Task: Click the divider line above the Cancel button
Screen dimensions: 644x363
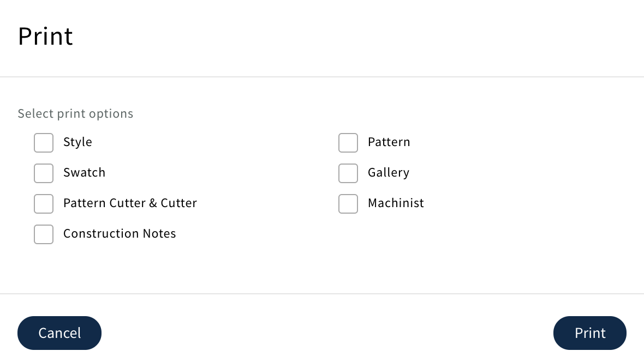Action: (322, 294)
